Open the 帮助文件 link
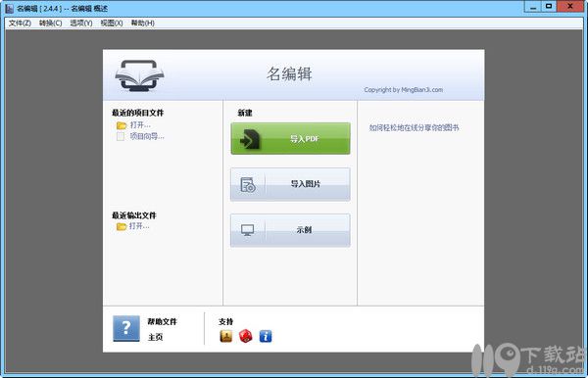This screenshot has height=378, width=588. click(162, 321)
